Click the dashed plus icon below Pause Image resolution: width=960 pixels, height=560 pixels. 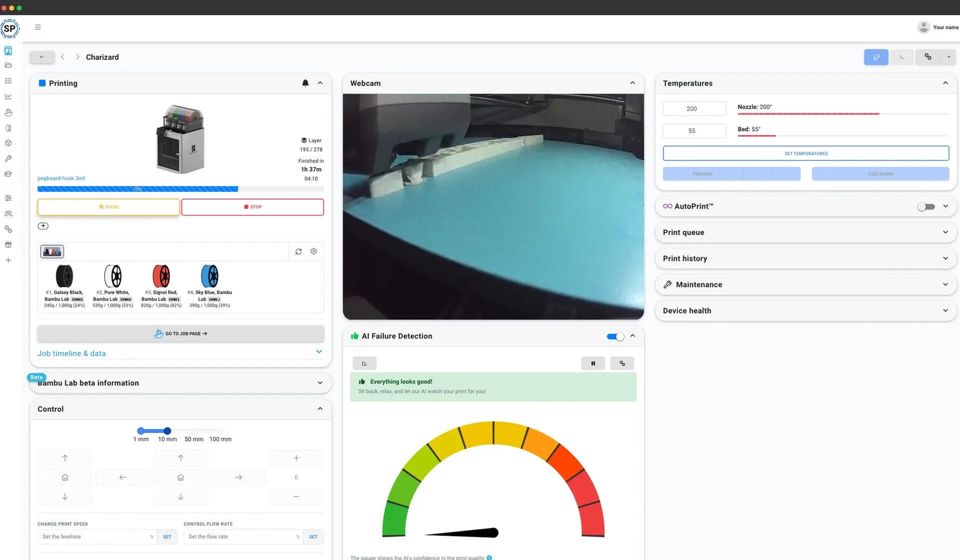click(x=43, y=226)
